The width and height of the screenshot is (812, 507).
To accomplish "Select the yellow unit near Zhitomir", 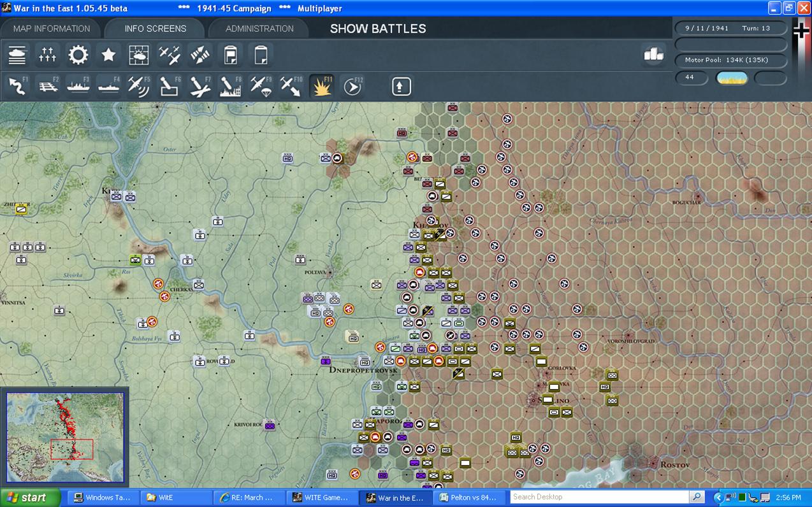I will 21,208.
